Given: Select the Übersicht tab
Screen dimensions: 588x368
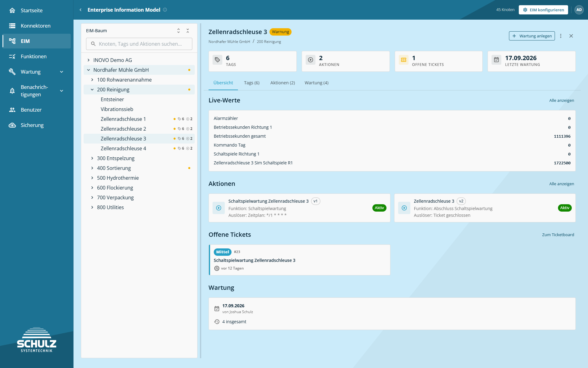Looking at the screenshot, I should [223, 83].
